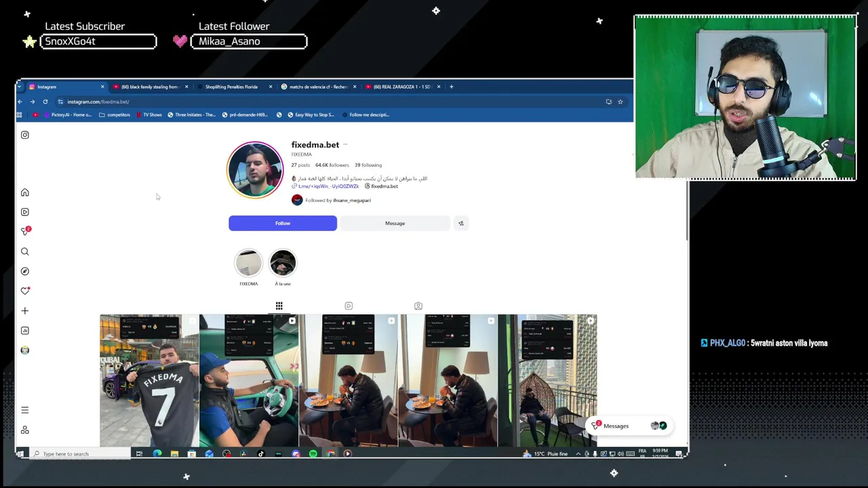The width and height of the screenshot is (868, 488).
Task: Open the last post with hanging chair
Action: [x=548, y=380]
